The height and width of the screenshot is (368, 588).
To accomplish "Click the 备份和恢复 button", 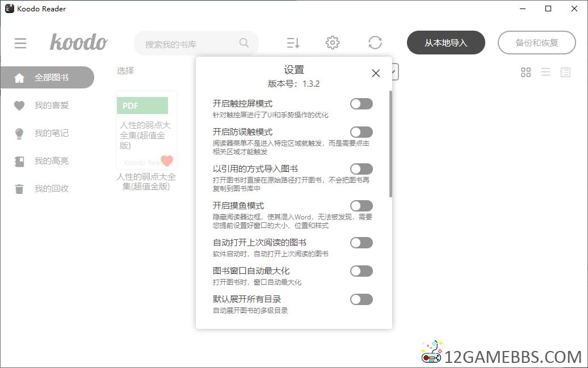I will (x=536, y=43).
